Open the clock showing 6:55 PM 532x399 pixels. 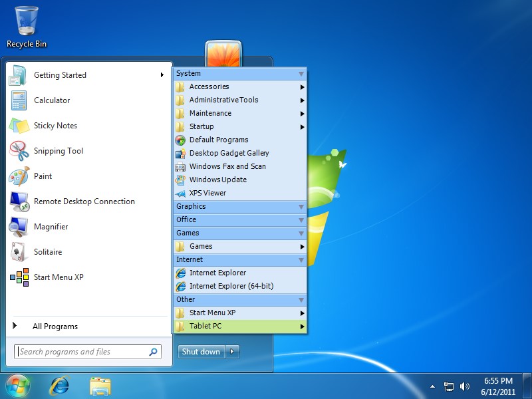click(x=498, y=386)
